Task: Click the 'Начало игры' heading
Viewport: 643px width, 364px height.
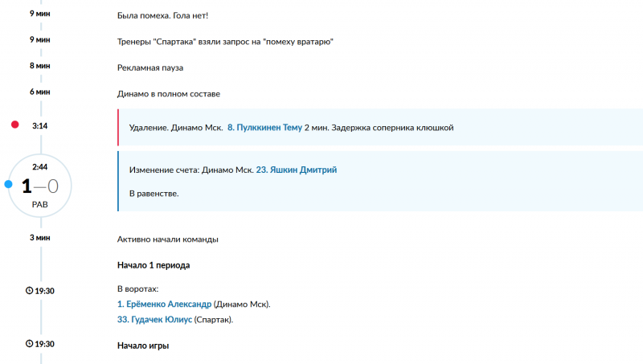Action: [143, 346]
